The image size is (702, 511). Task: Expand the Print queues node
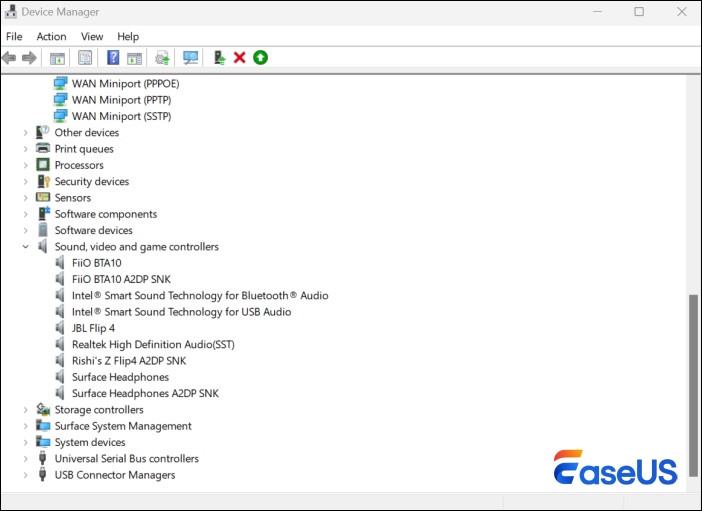click(26, 149)
